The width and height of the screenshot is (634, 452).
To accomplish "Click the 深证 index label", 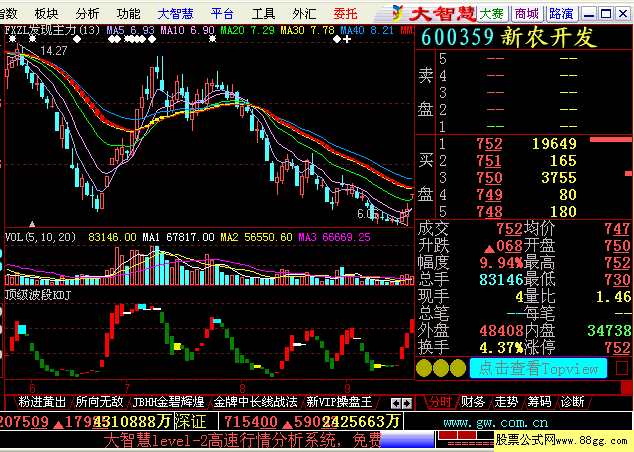I will click(x=190, y=422).
